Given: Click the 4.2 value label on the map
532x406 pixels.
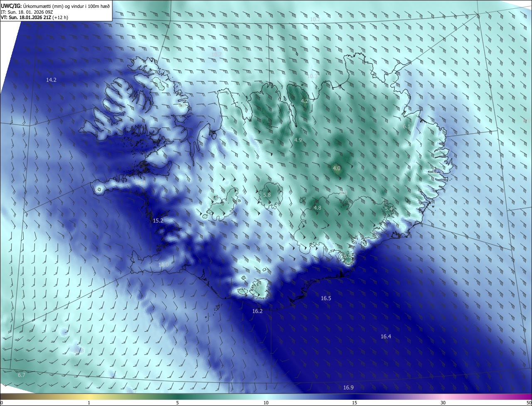Looking at the screenshot, I should 304,101.
